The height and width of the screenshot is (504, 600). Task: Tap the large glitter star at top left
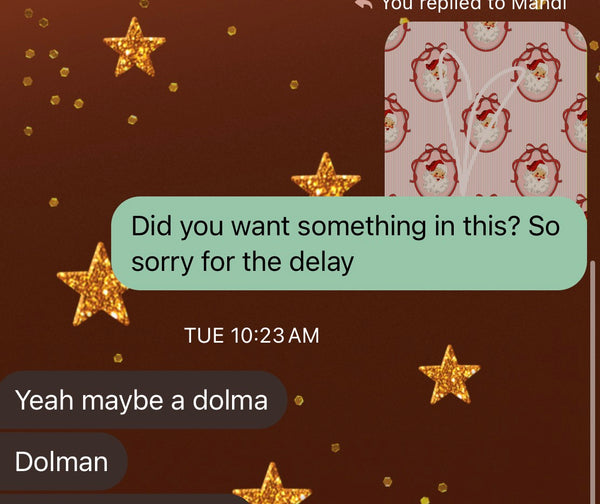point(134,47)
